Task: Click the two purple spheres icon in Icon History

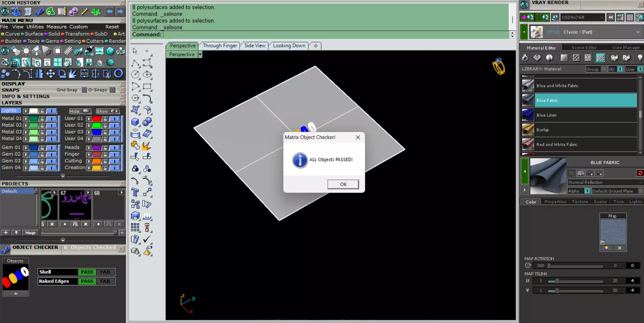Action: [73, 12]
